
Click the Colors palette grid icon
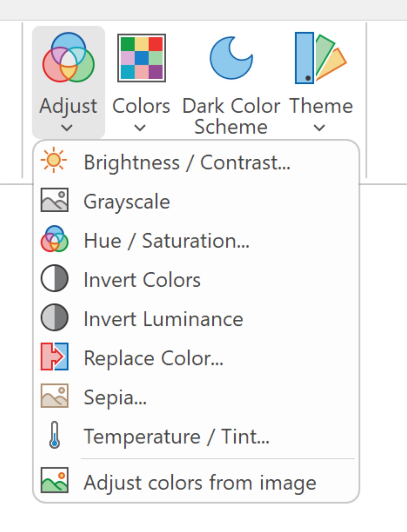click(x=141, y=58)
